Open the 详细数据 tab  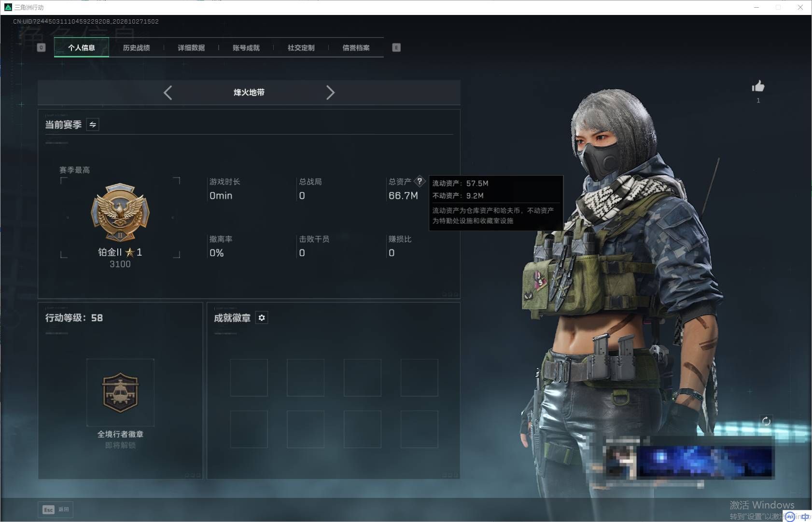(191, 48)
